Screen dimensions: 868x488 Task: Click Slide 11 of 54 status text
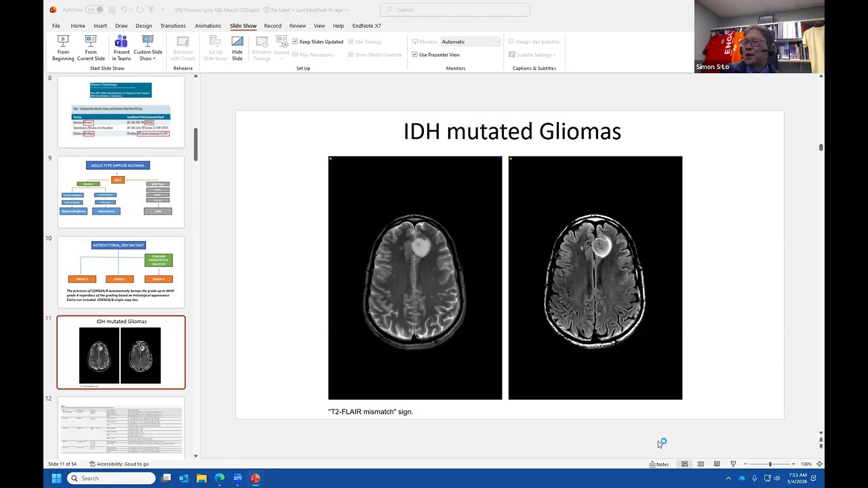pyautogui.click(x=61, y=464)
